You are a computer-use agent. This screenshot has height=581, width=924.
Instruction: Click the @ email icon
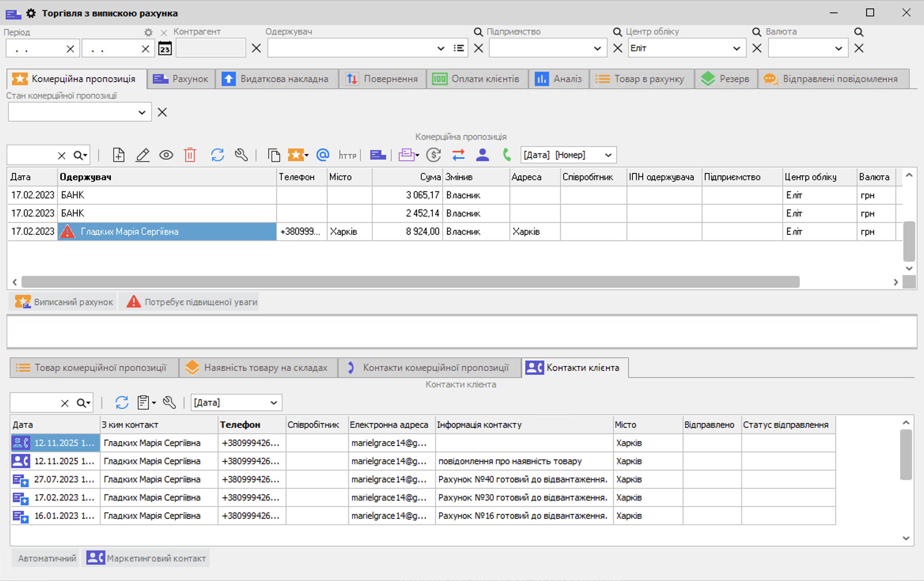pyautogui.click(x=323, y=155)
